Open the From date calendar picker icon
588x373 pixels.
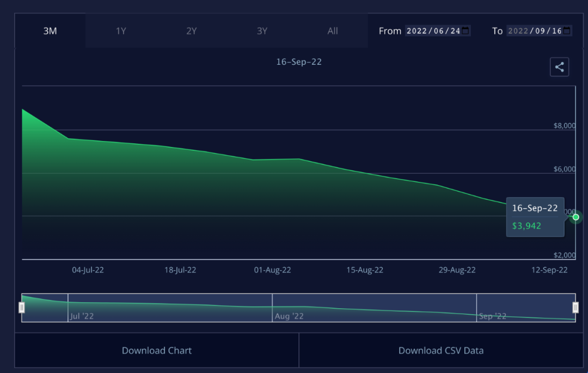pyautogui.click(x=465, y=31)
